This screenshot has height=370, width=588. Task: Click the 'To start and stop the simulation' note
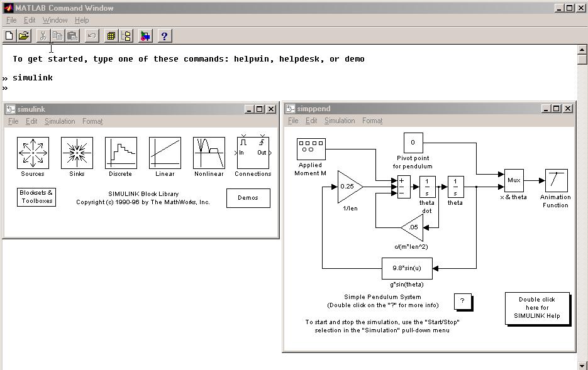[x=382, y=326]
